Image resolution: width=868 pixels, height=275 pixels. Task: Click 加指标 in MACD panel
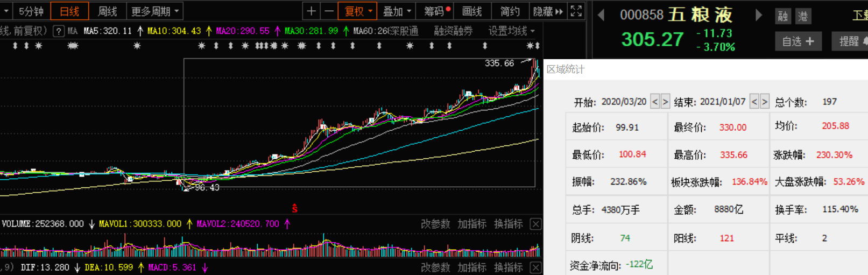point(472,267)
